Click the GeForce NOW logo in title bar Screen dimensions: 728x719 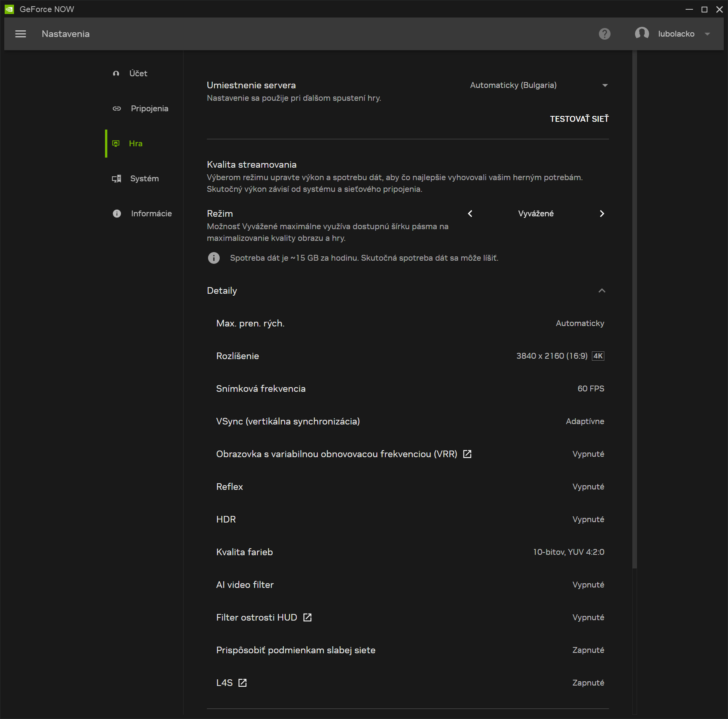pos(9,9)
